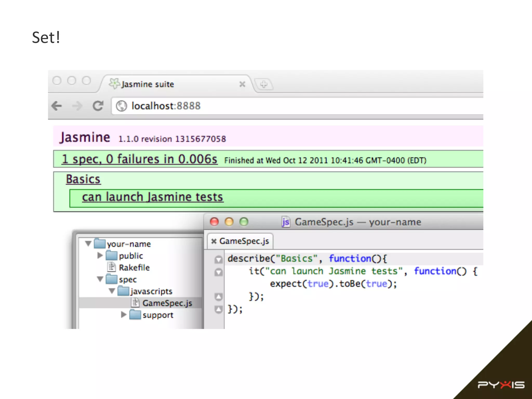This screenshot has width=532, height=399.
Task: Click the globe site info icon
Action: pos(121,106)
